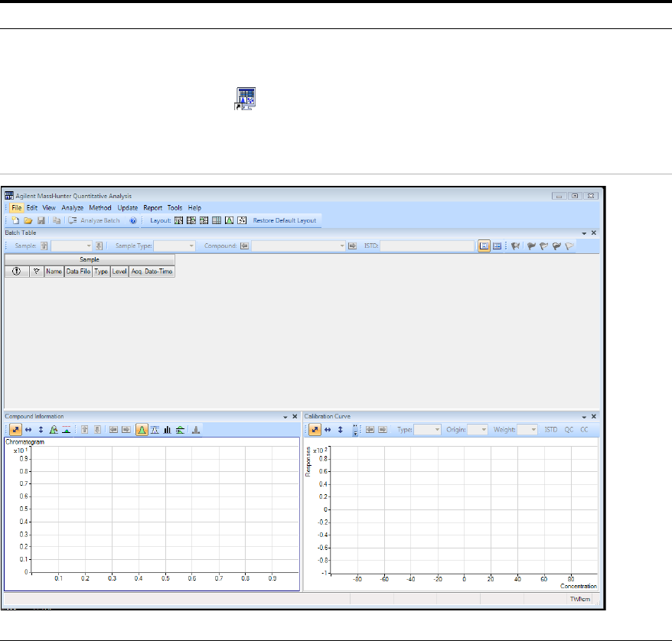The image size is (672, 641).
Task: Close the Compound Information pane
Action: tap(295, 417)
